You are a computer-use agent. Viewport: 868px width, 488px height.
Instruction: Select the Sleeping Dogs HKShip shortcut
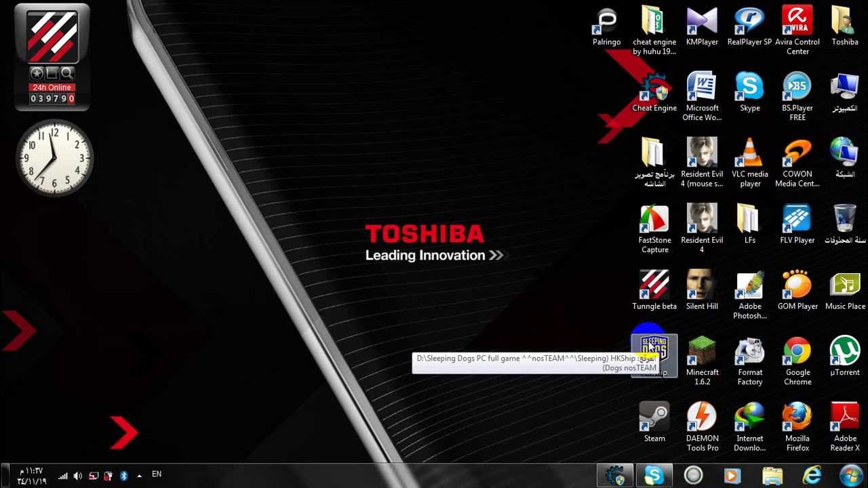pos(654,356)
